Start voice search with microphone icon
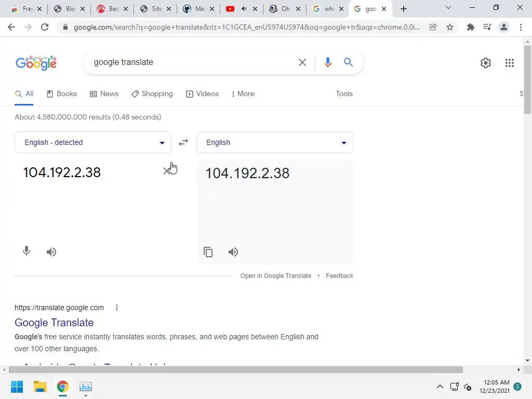532x399 pixels. (327, 62)
